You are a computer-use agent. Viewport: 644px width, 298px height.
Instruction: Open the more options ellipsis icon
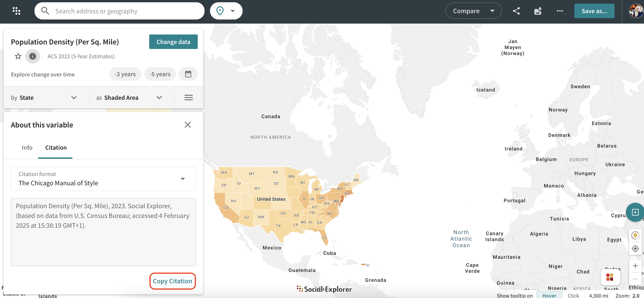(x=560, y=11)
